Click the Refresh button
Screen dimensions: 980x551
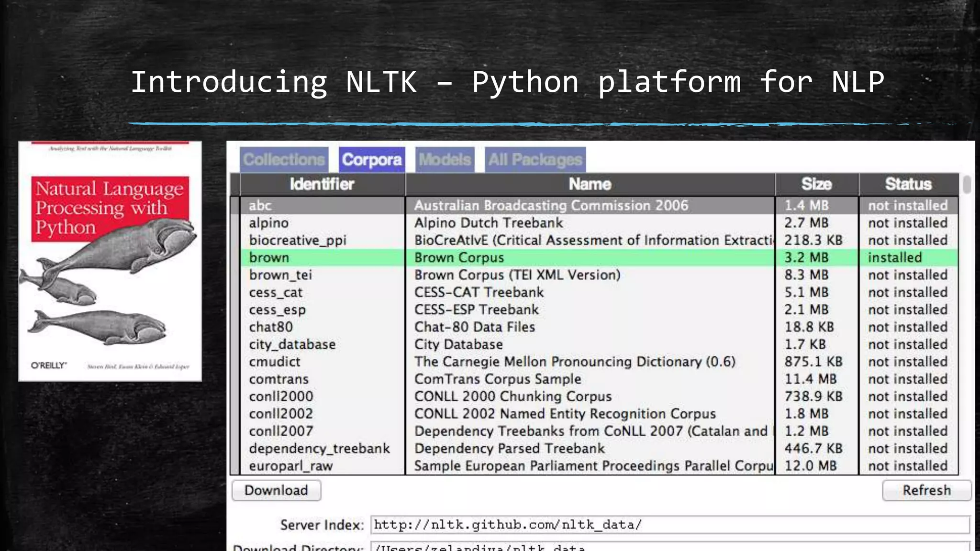[x=926, y=490]
